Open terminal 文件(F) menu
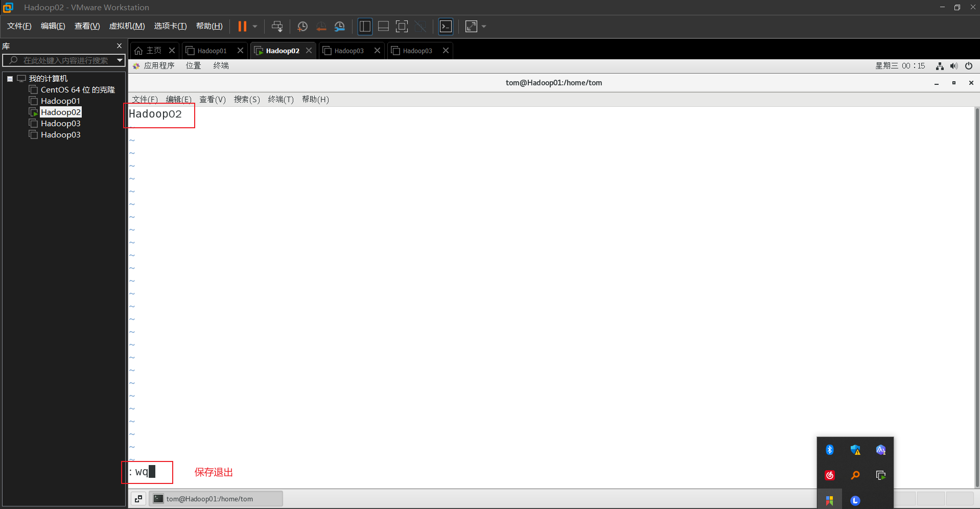The image size is (980, 509). coord(145,100)
